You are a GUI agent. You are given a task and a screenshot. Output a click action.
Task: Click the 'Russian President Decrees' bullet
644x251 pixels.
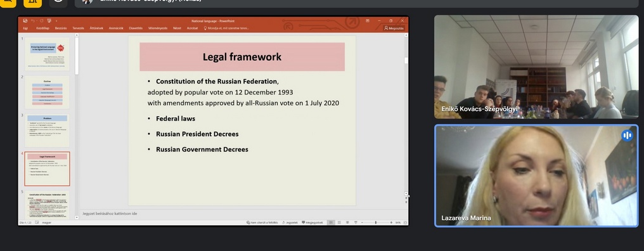point(197,134)
